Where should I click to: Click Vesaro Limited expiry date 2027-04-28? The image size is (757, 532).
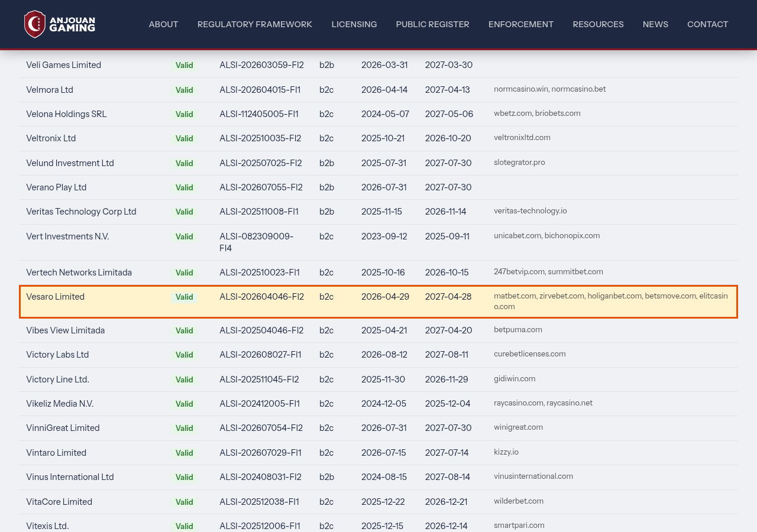[448, 297]
